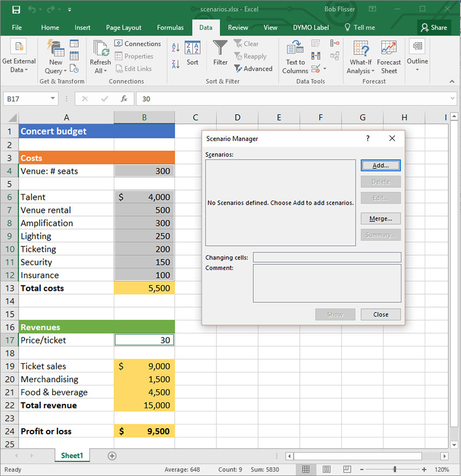
Task: Click the zoom out minus button
Action: coord(362,469)
